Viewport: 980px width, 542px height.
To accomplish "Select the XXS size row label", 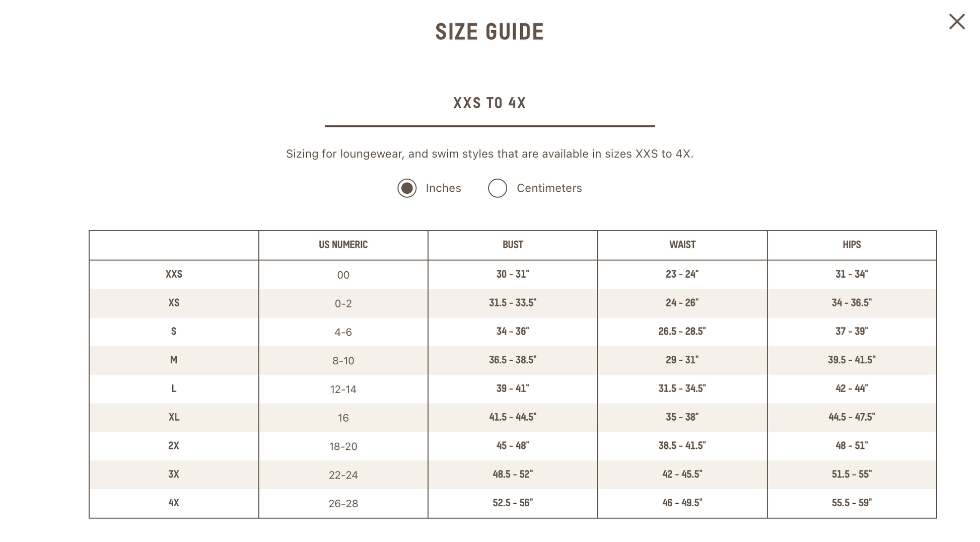I will coord(174,274).
